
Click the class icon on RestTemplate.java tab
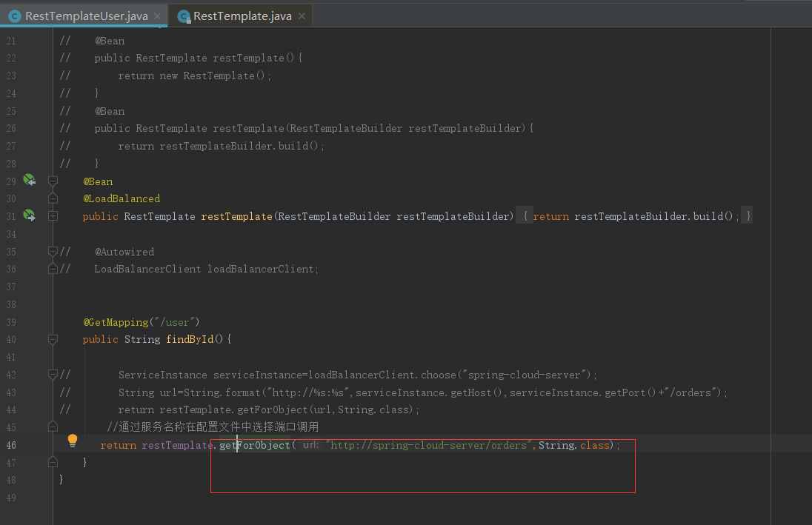click(184, 16)
